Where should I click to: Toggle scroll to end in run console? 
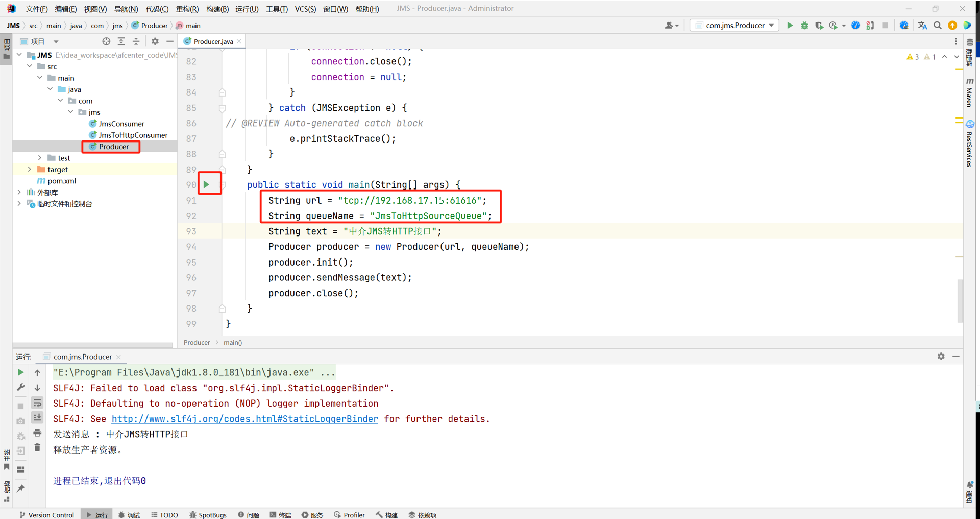tap(37, 418)
